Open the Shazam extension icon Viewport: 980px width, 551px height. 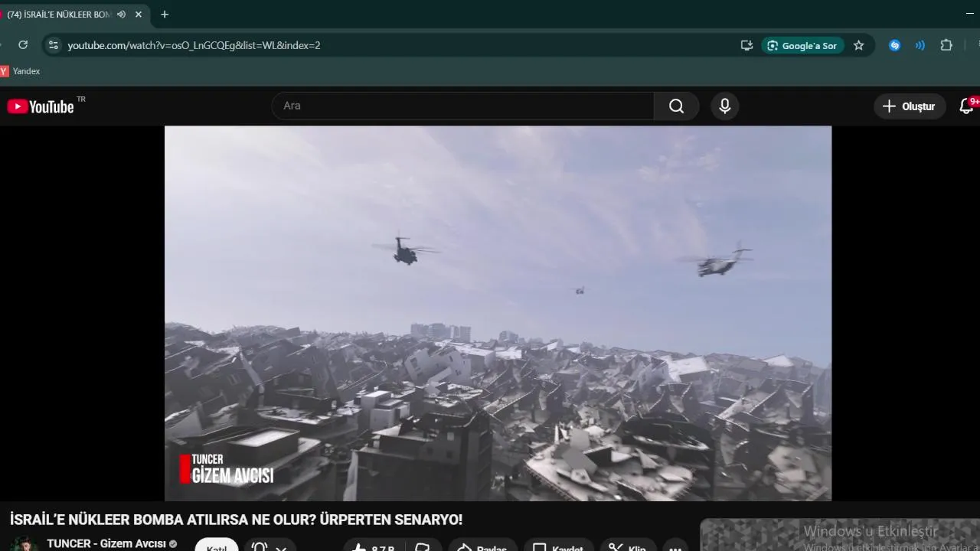(894, 45)
